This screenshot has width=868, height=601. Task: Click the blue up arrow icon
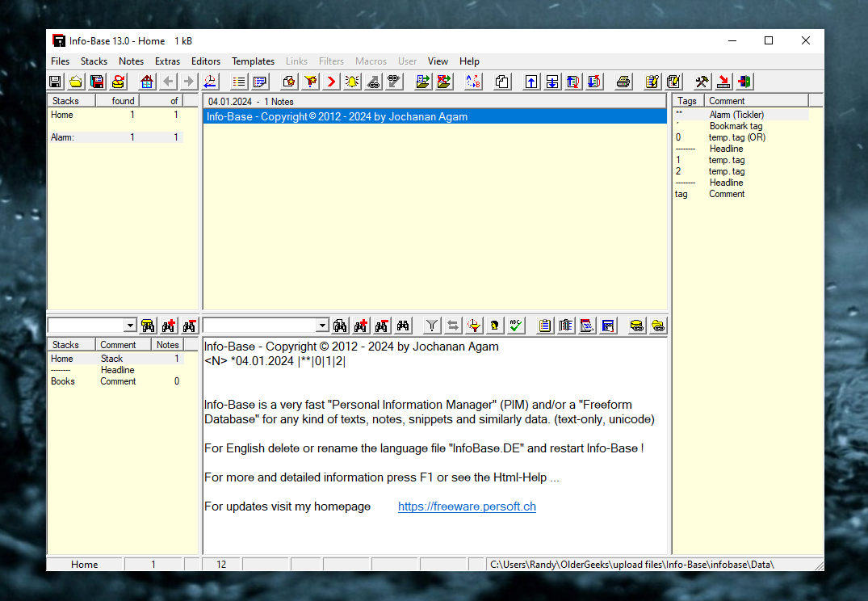[x=530, y=82]
